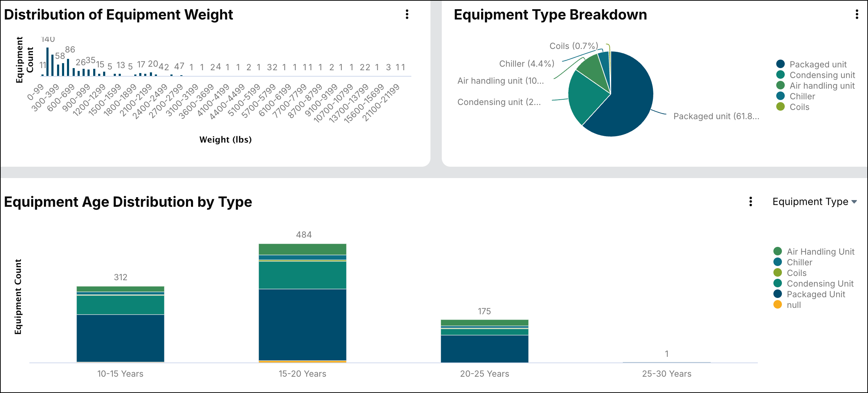Viewport: 868px width, 393px height.
Task: Click the Coils legend dot in pie chart
Action: pos(780,107)
